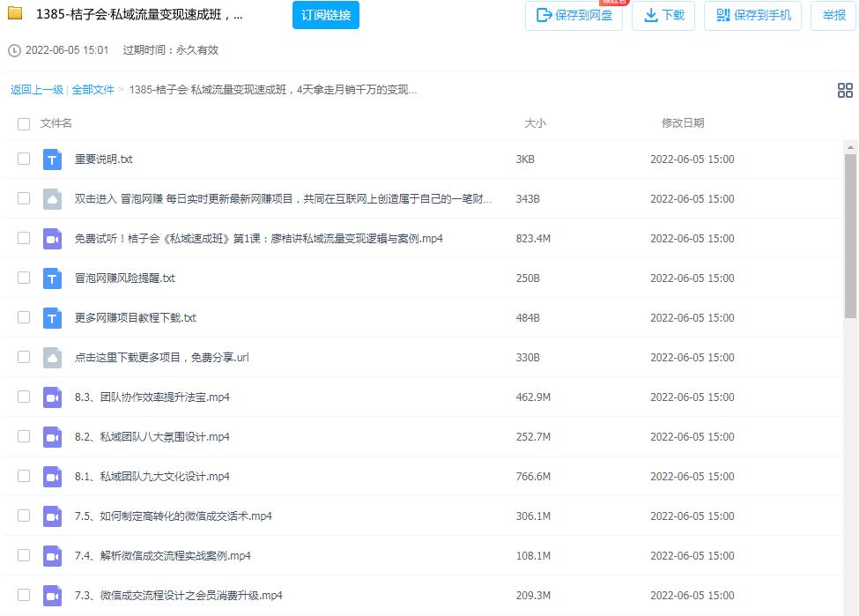Click the 订阅链接 button
859x616 pixels.
pos(326,15)
